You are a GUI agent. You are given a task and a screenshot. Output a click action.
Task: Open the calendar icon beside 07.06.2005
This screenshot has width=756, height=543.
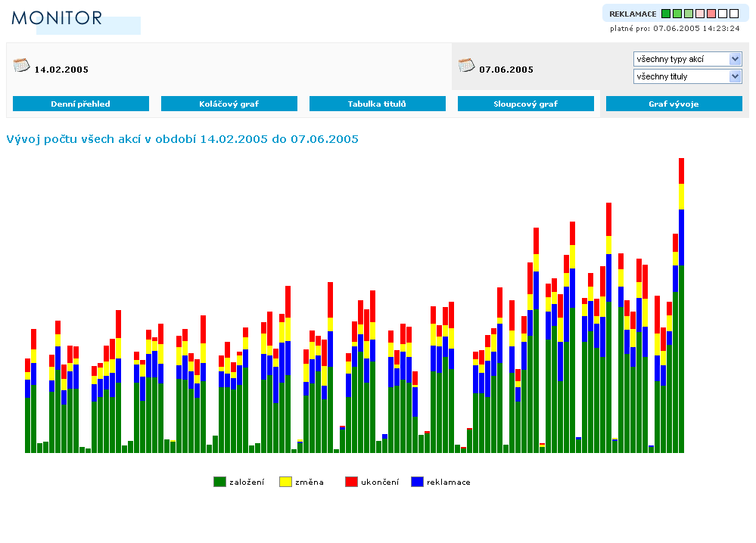466,65
